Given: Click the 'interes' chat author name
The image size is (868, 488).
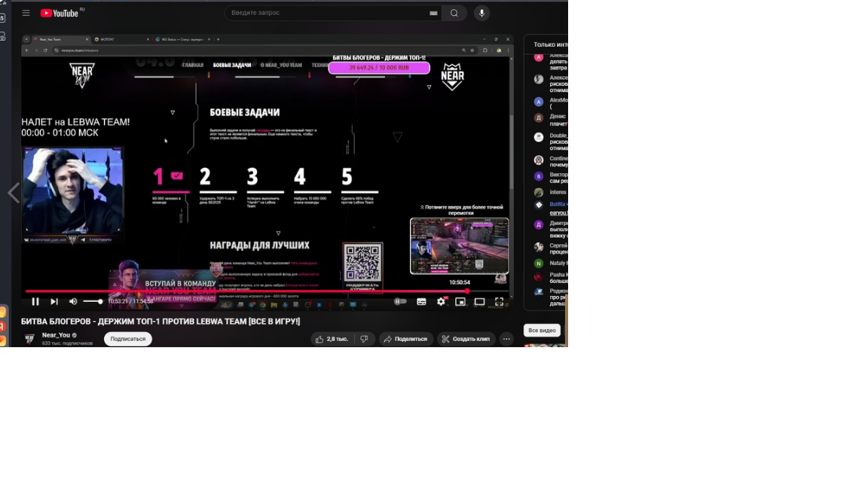Looking at the screenshot, I should tap(558, 193).
